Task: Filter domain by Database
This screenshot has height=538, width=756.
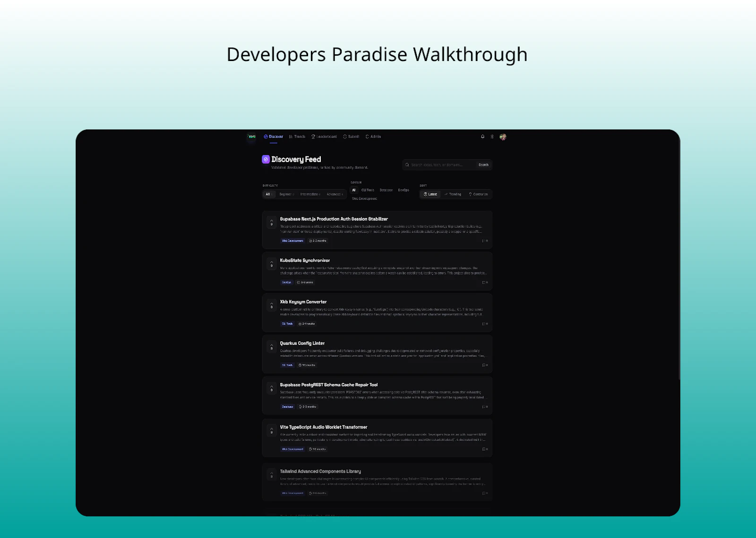Action: pos(386,190)
